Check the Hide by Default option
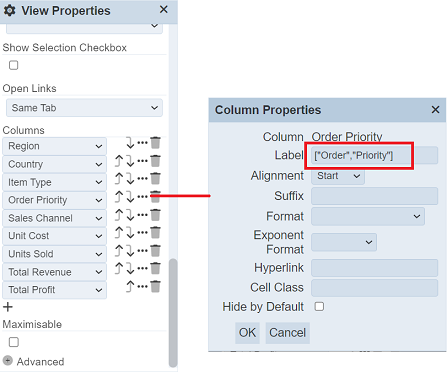 coord(319,306)
